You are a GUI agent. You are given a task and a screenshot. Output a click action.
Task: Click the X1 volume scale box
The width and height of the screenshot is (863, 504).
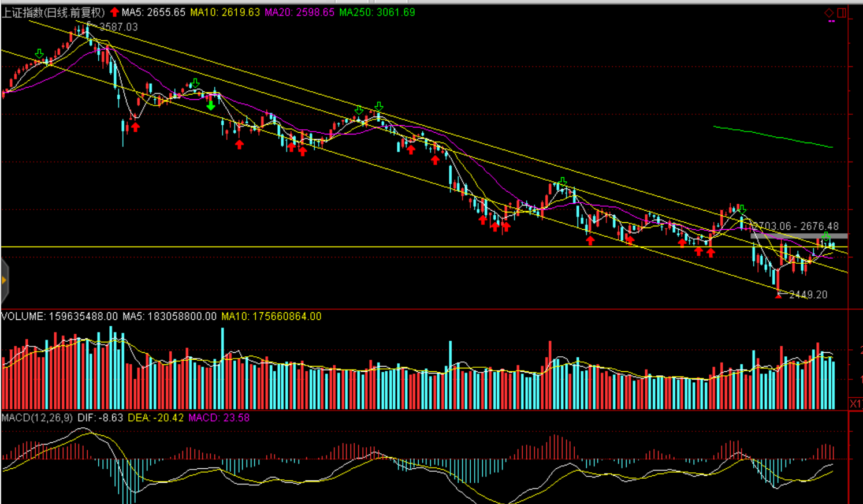[855, 403]
